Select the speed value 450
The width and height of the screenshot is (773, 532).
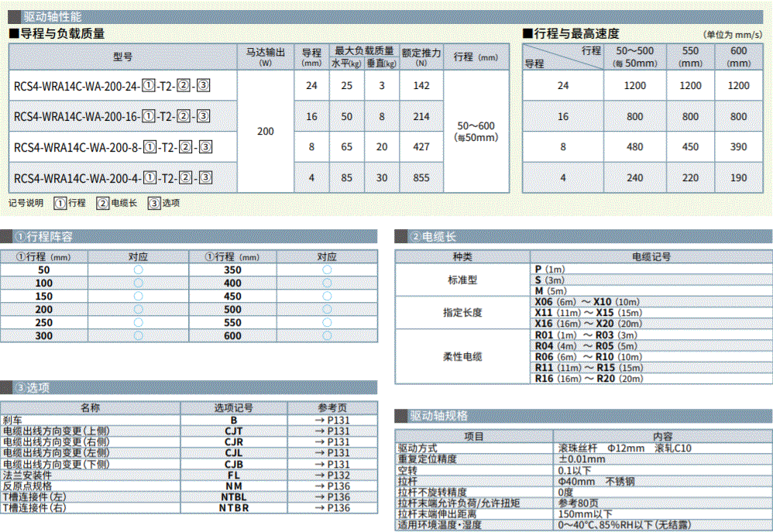(x=690, y=147)
